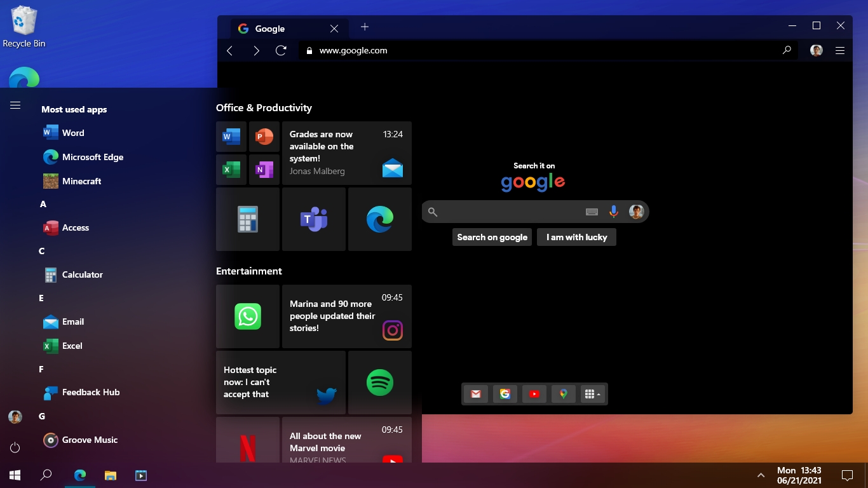The width and height of the screenshot is (868, 488).
Task: Launch the Calculator tile
Action: click(x=248, y=219)
